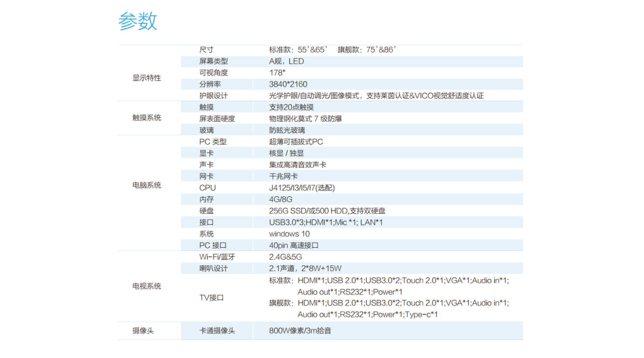644x358 pixels.
Task: Click the TV接口 label
Action: (212, 298)
